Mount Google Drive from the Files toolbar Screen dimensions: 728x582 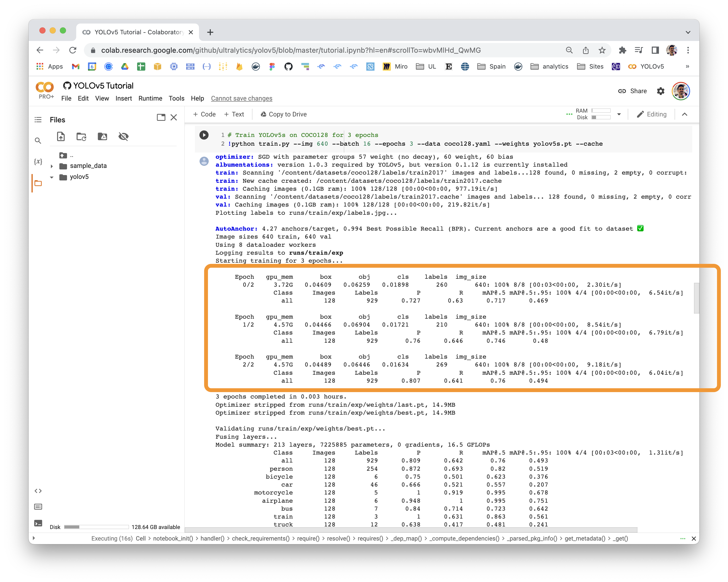[102, 136]
